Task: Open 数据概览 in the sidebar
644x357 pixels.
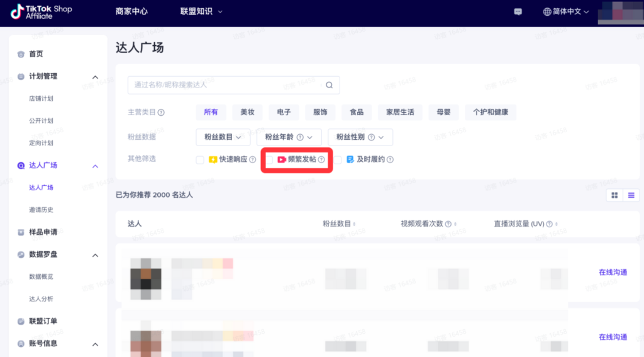Action: (x=41, y=277)
